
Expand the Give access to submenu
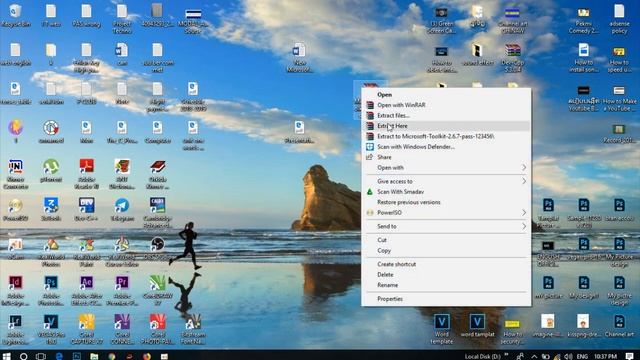[446, 181]
